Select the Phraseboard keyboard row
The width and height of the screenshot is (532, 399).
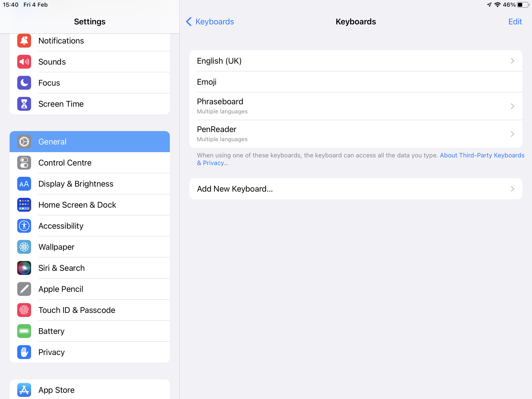pyautogui.click(x=356, y=106)
